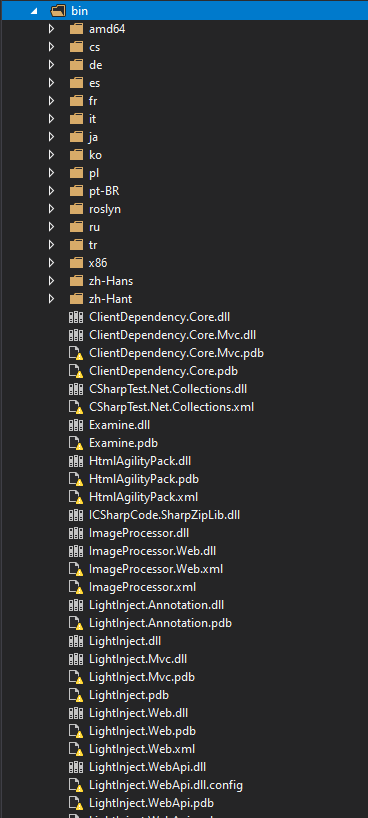Expand the zh-Hant folder arrow
This screenshot has width=368, height=818.
coord(51,299)
